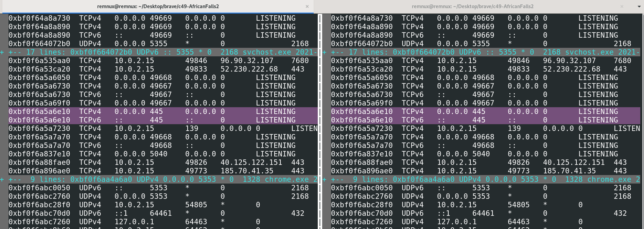Viewport: 644px width, 229px height.
Task: Click offset 0xbf0f6abc70d0 in left pane
Action: click(39, 213)
